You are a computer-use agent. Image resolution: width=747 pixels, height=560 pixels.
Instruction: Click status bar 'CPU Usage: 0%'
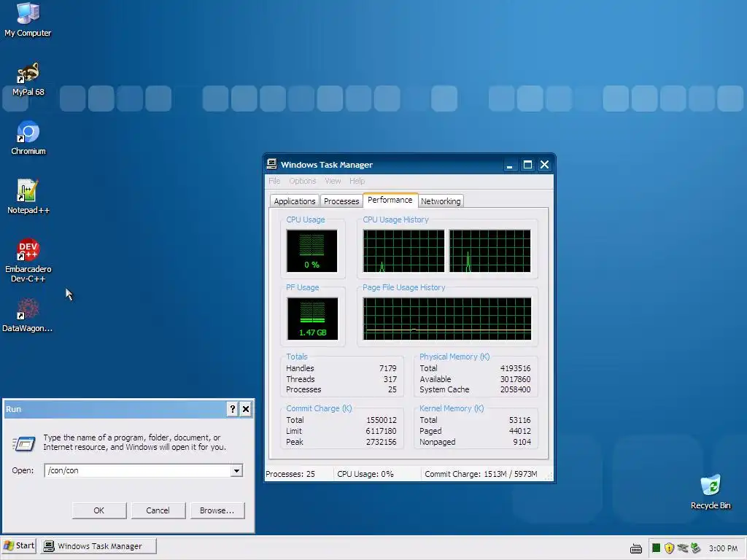tap(365, 474)
